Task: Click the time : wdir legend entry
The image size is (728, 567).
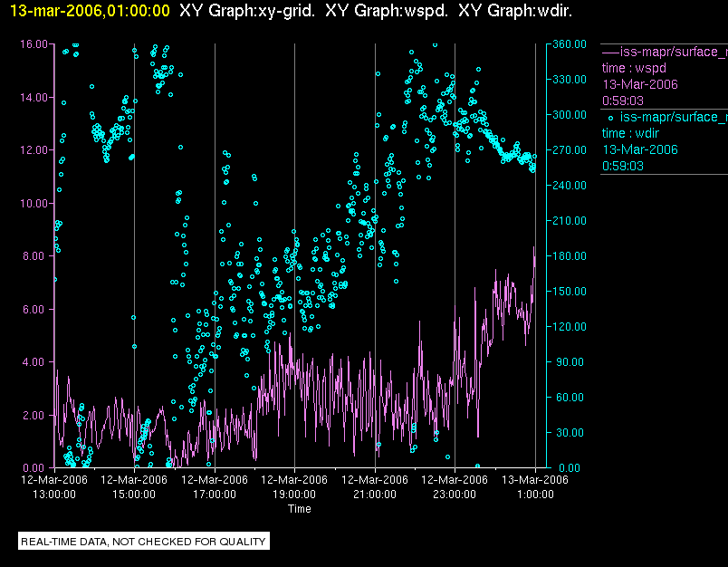Action: [630, 134]
